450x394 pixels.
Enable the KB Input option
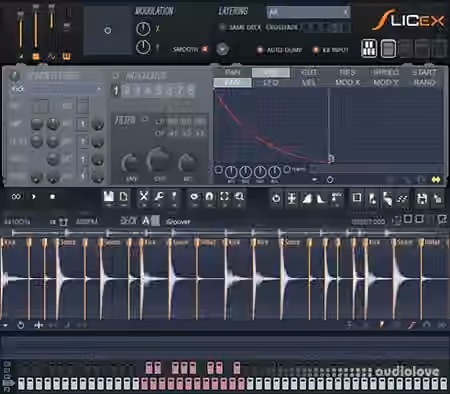coord(316,50)
